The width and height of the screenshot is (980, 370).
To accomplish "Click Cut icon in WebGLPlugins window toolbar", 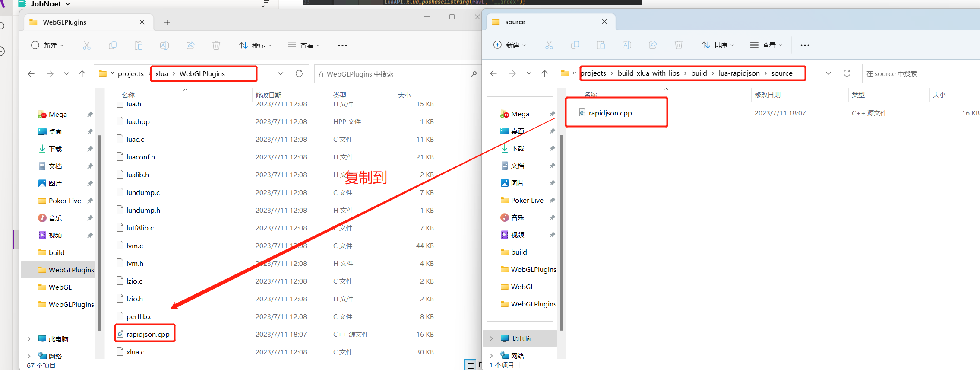I will click(87, 45).
